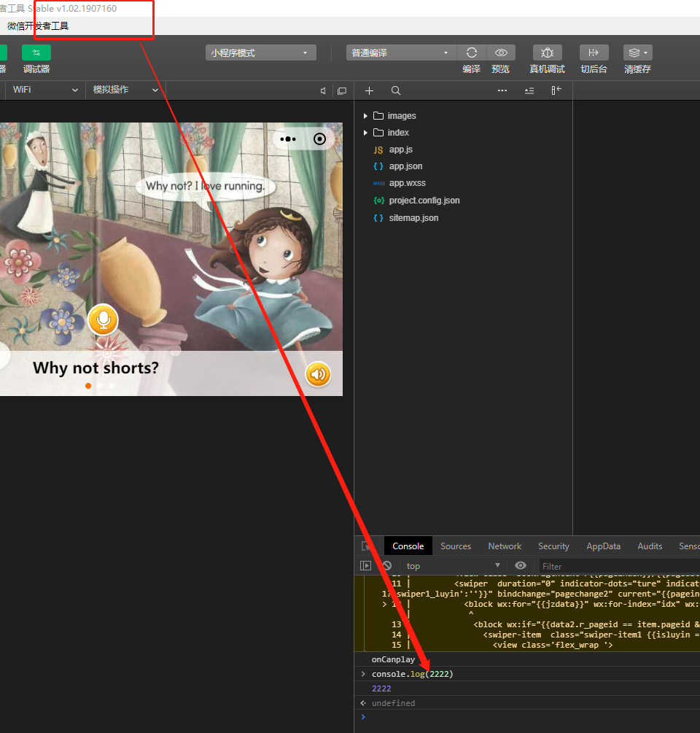
Task: Tap the mini program three dots menu capsule
Action: [x=288, y=139]
